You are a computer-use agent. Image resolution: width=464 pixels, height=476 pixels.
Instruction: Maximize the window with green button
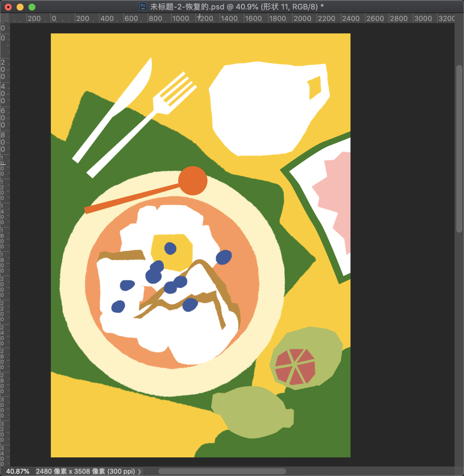pos(32,7)
